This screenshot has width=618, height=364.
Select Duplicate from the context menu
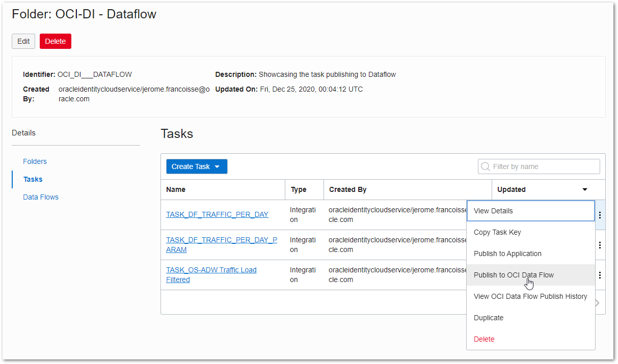tap(489, 318)
